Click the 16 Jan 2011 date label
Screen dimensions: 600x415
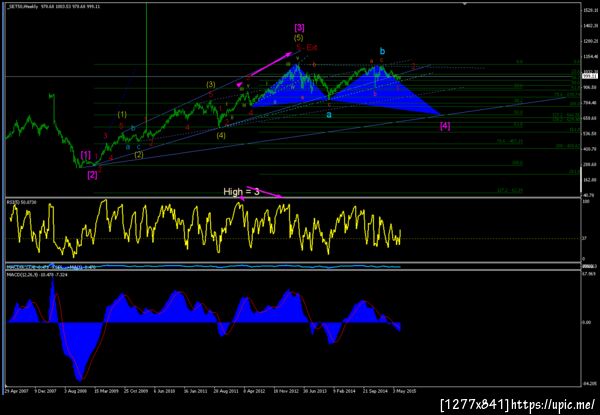[x=196, y=391]
